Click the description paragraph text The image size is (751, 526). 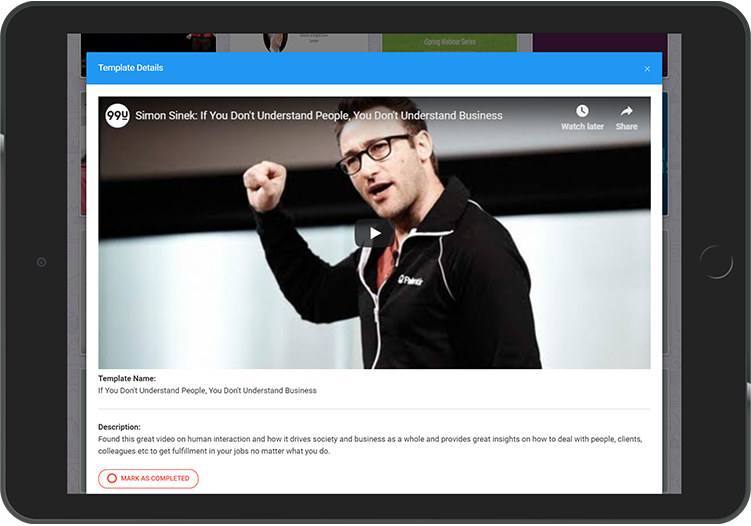370,445
